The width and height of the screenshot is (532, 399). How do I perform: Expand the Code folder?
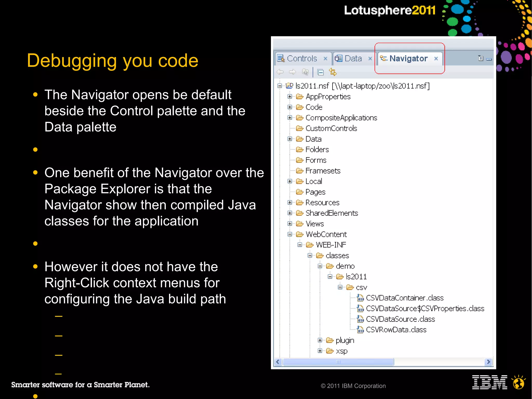pyautogui.click(x=290, y=107)
